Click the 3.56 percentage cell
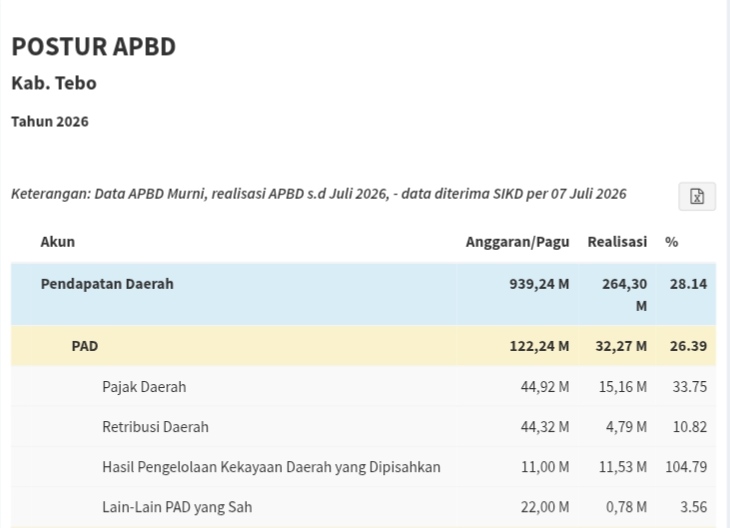This screenshot has height=528, width=730. (x=693, y=507)
